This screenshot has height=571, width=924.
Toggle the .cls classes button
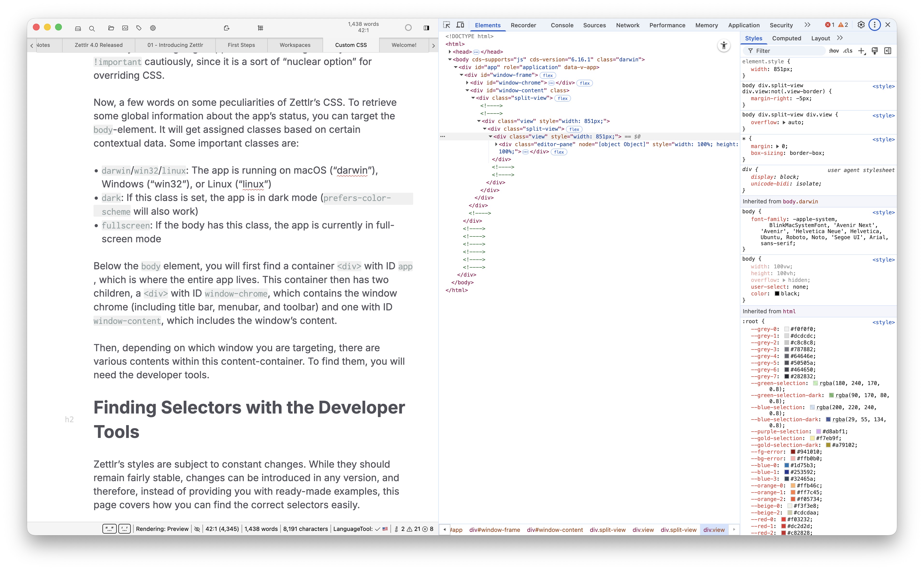click(848, 51)
